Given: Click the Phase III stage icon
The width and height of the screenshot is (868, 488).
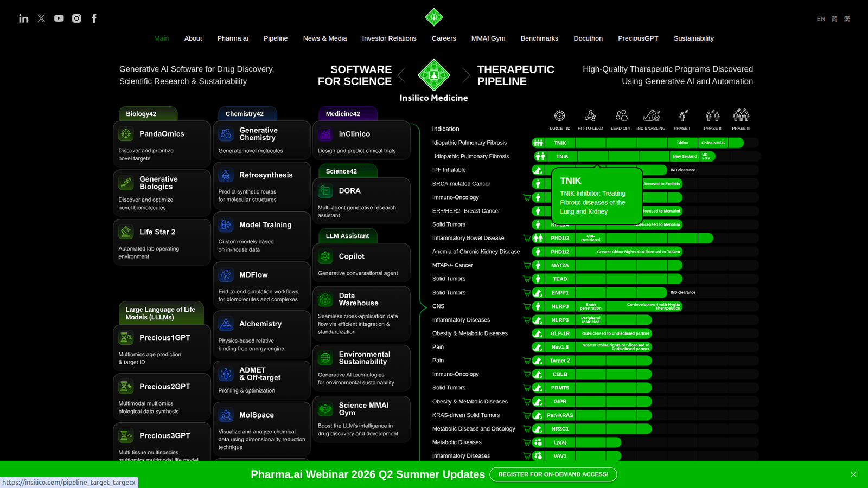Looking at the screenshot, I should point(741,115).
